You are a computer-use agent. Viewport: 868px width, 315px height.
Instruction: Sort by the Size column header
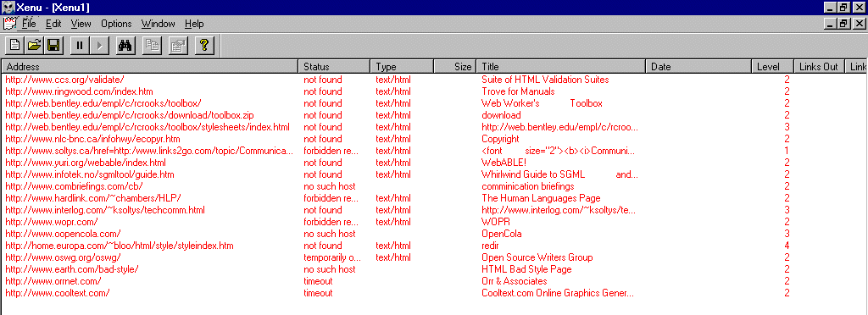click(x=455, y=67)
